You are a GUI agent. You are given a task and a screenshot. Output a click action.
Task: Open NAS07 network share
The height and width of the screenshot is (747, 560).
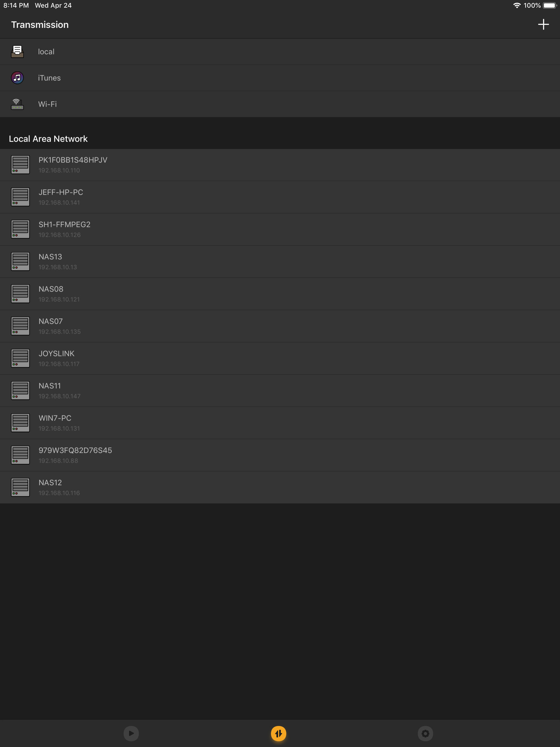pyautogui.click(x=51, y=326)
